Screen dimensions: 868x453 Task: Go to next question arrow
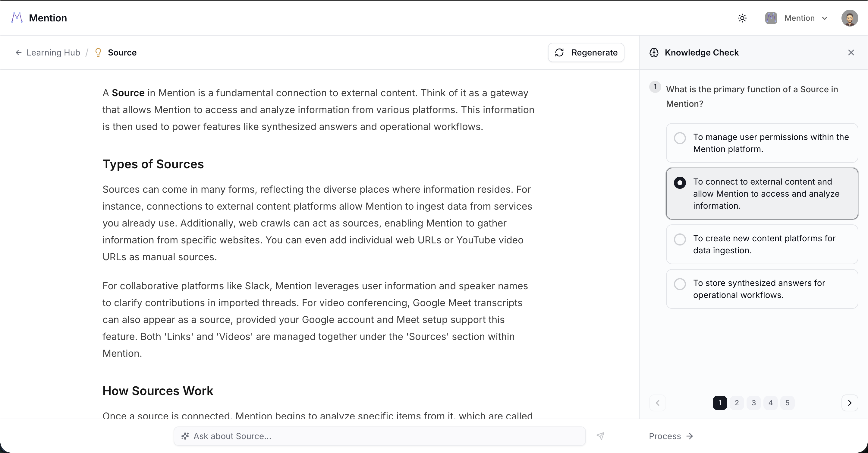pyautogui.click(x=850, y=403)
